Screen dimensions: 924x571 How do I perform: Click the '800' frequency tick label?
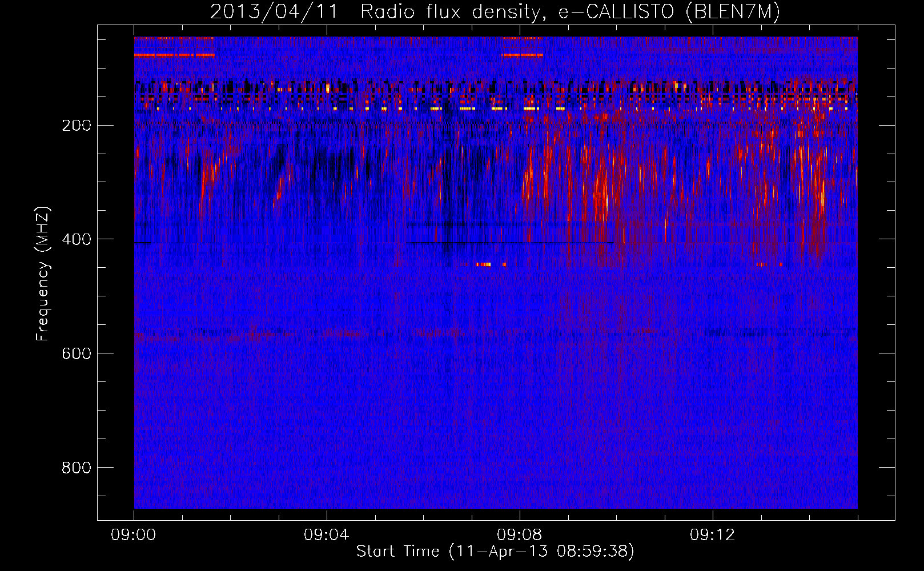tap(77, 468)
